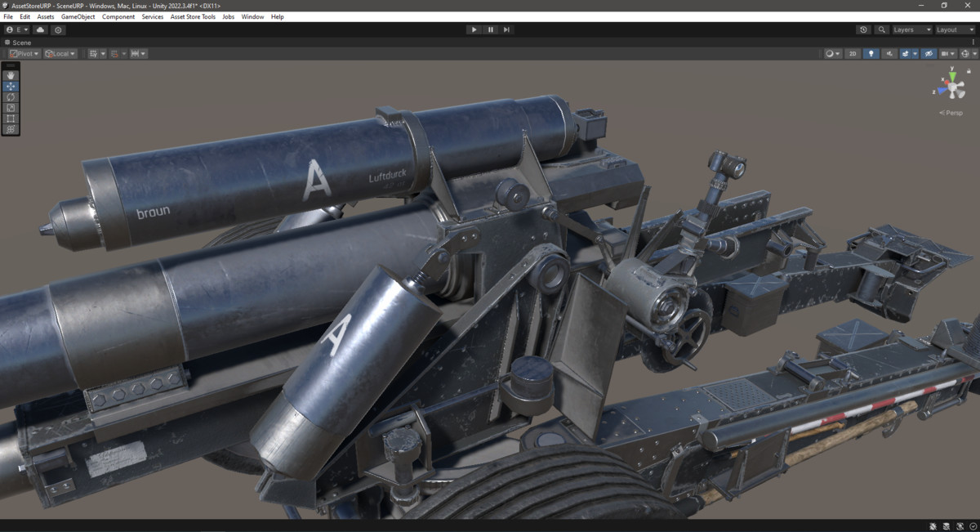This screenshot has width=980, height=532.
Task: Open the Jobs menu
Action: tap(229, 16)
